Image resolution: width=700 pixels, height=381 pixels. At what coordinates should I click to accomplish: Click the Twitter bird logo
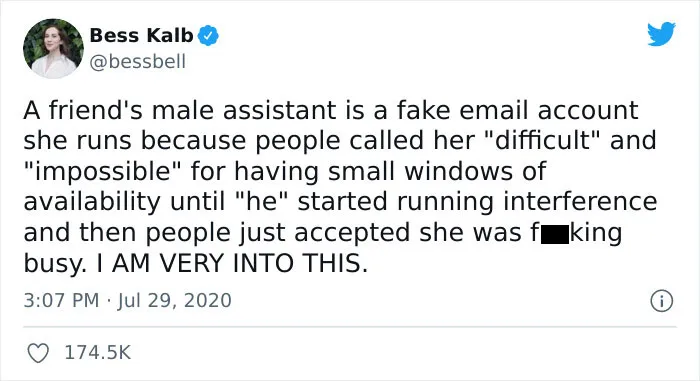point(662,34)
